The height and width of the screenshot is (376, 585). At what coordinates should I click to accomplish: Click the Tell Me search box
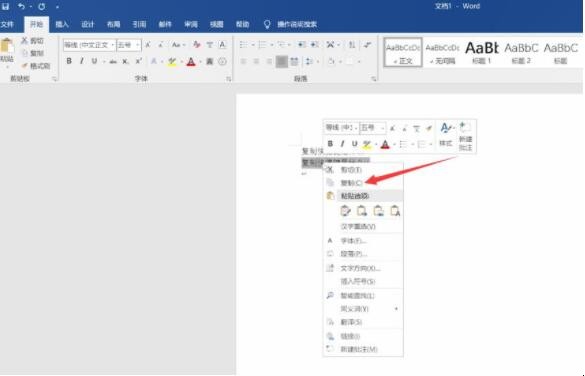(297, 24)
